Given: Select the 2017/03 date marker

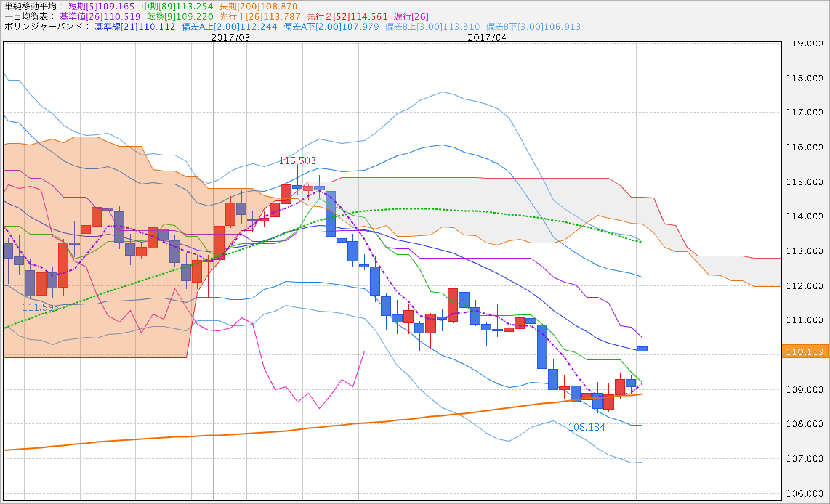Looking at the screenshot, I should (x=230, y=37).
